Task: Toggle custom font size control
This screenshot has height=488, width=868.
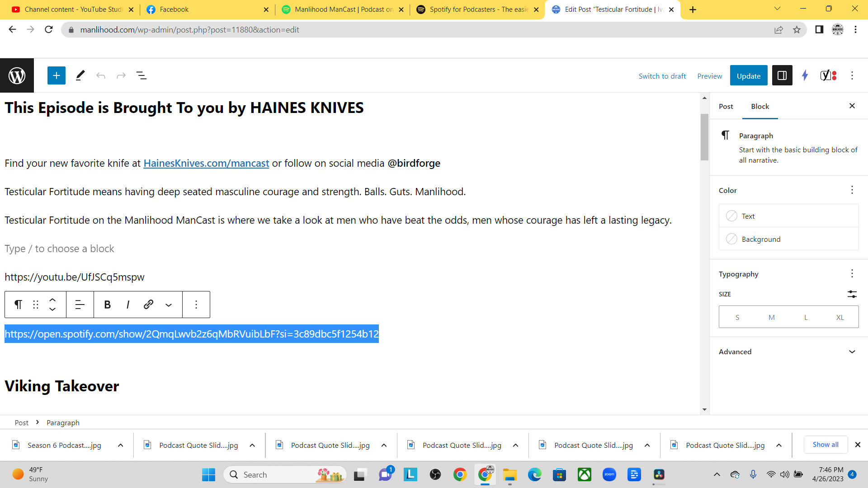Action: (x=852, y=294)
